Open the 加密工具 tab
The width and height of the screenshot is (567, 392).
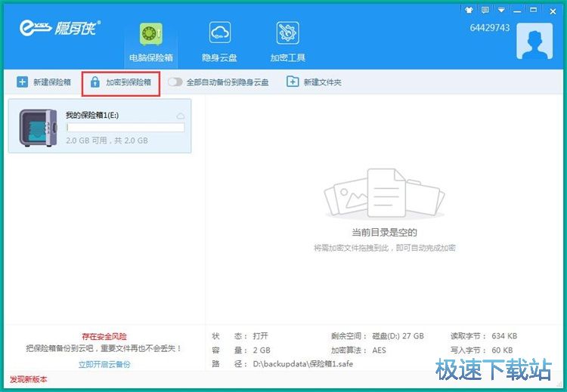click(288, 42)
